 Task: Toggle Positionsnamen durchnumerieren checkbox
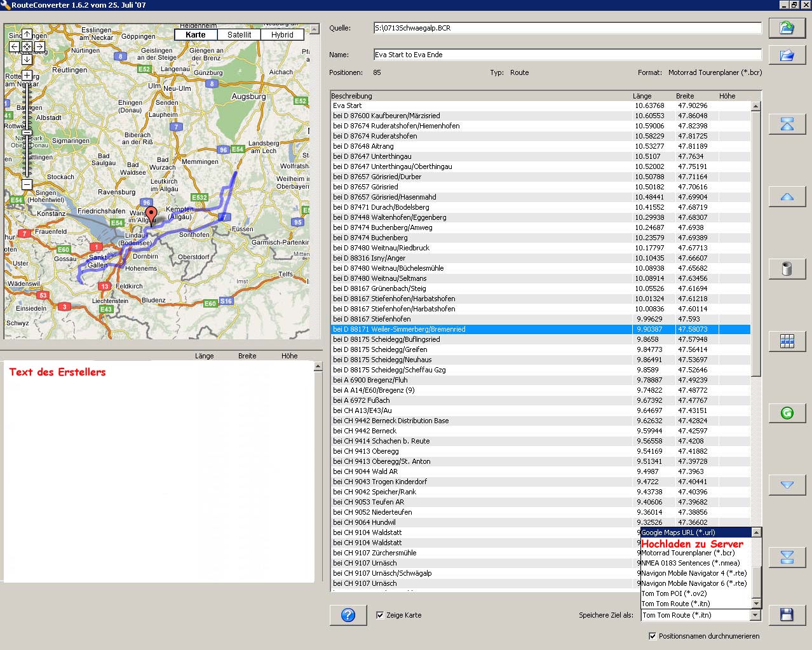pyautogui.click(x=652, y=636)
